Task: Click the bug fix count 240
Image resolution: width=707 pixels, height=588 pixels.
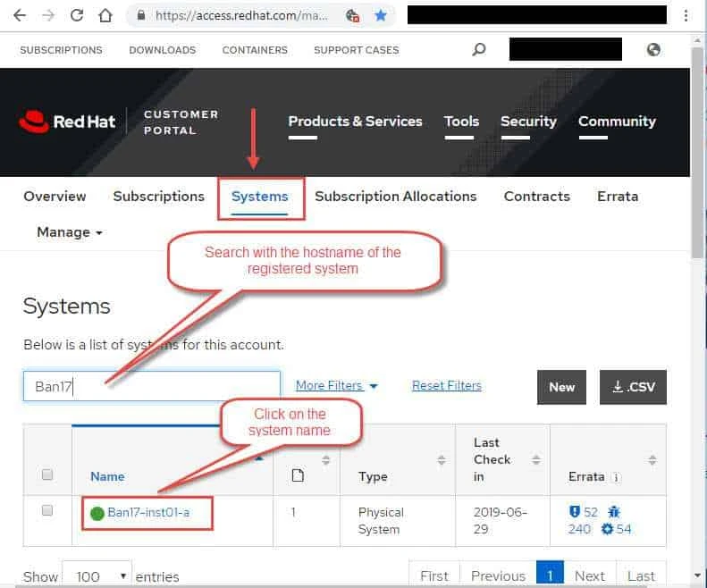Action: click(x=579, y=529)
